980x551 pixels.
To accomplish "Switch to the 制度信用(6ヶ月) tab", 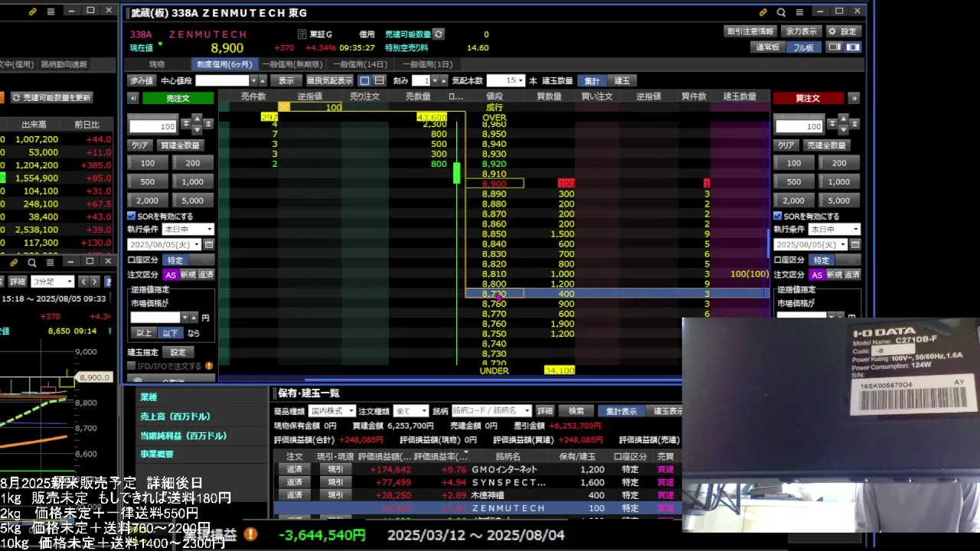I will pos(224,64).
